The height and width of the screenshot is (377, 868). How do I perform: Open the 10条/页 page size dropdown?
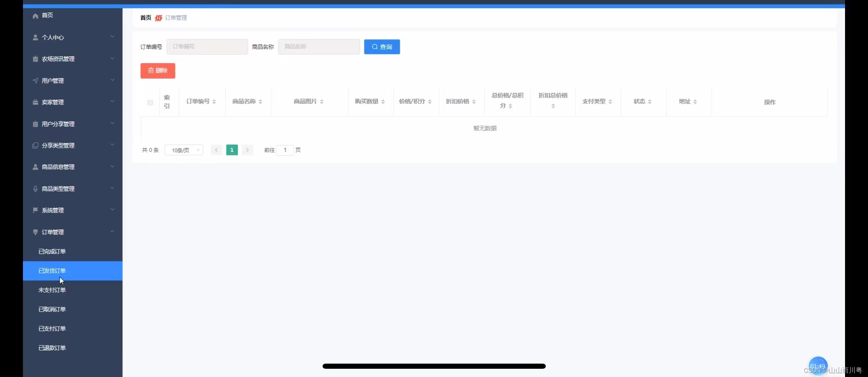184,150
